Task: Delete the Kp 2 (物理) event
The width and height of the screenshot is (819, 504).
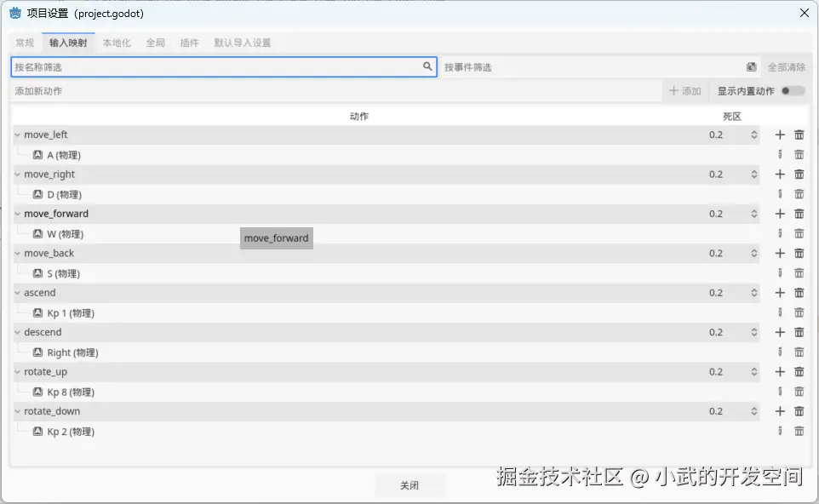Action: (799, 431)
